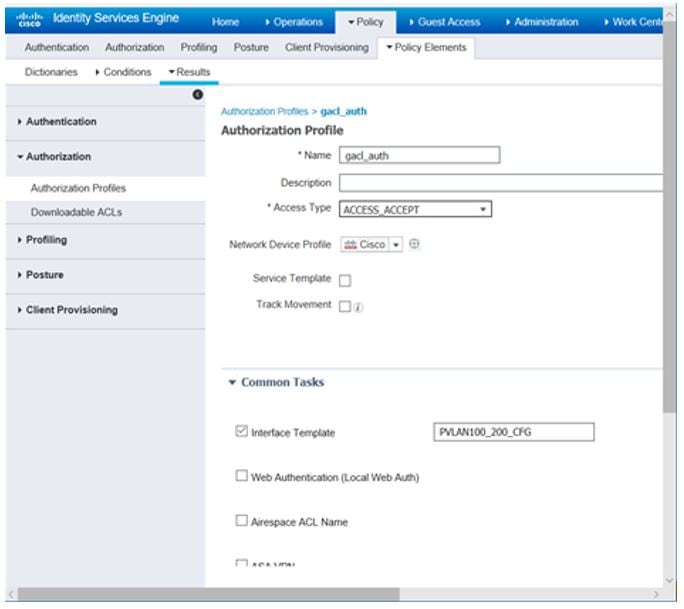Open the Policy top menu
This screenshot has height=609, width=684.
[x=366, y=22]
